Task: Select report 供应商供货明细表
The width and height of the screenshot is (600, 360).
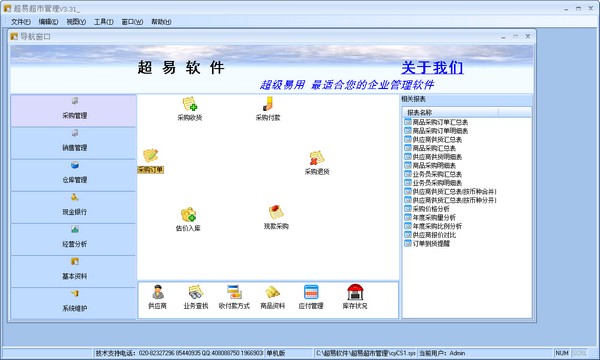Action: click(433, 157)
